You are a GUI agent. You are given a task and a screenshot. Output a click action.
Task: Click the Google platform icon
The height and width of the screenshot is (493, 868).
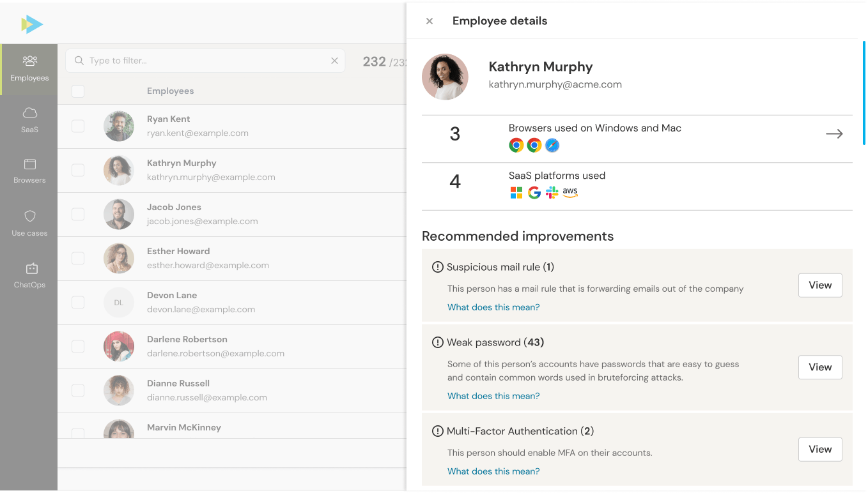pyautogui.click(x=534, y=193)
